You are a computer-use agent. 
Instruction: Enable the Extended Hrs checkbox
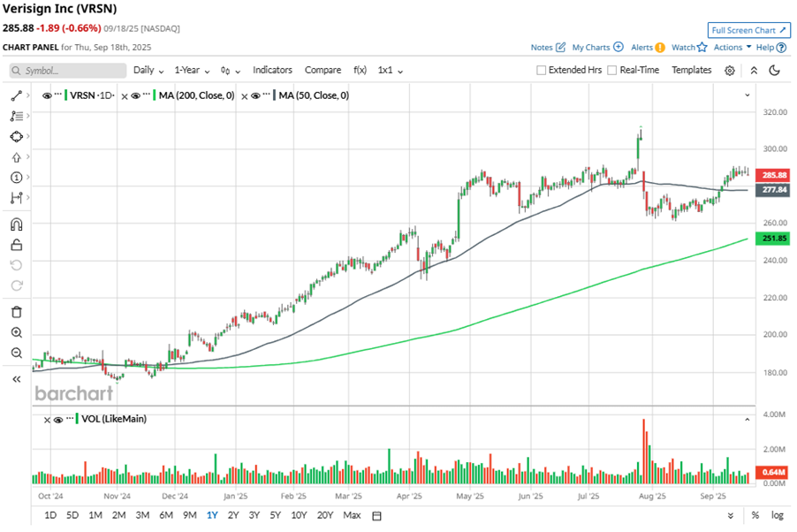tap(542, 70)
